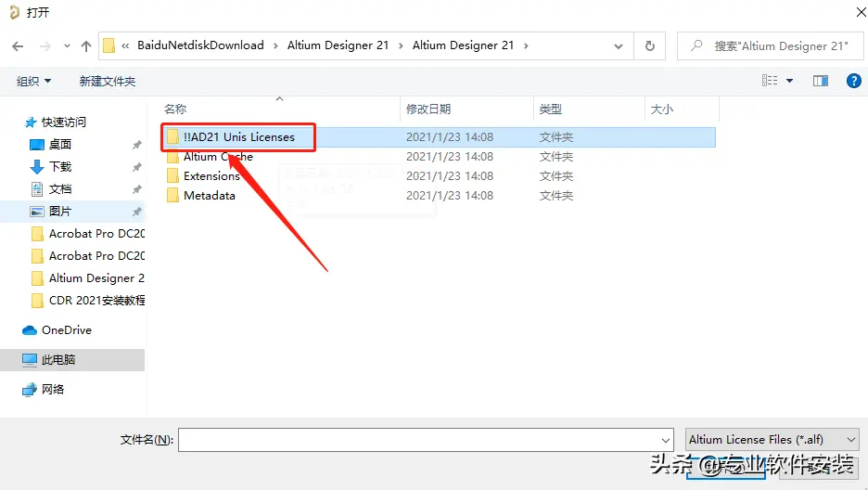This screenshot has height=490, width=868.
Task: Expand the 文件名 dropdown arrow
Action: [666, 440]
